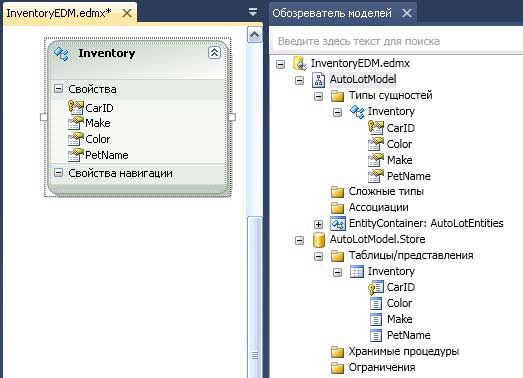
Task: Activate the Обозреватель моделей tab
Action: 343,13
